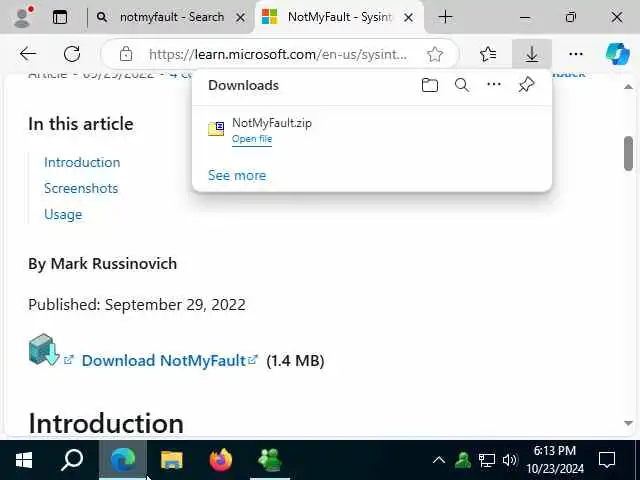Pin the Downloads panel
The image size is (640, 480).
(x=526, y=85)
